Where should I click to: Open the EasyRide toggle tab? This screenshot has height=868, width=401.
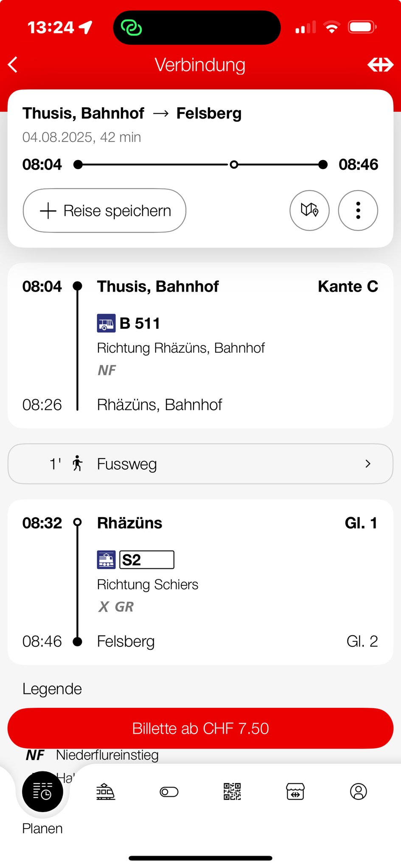tap(169, 791)
